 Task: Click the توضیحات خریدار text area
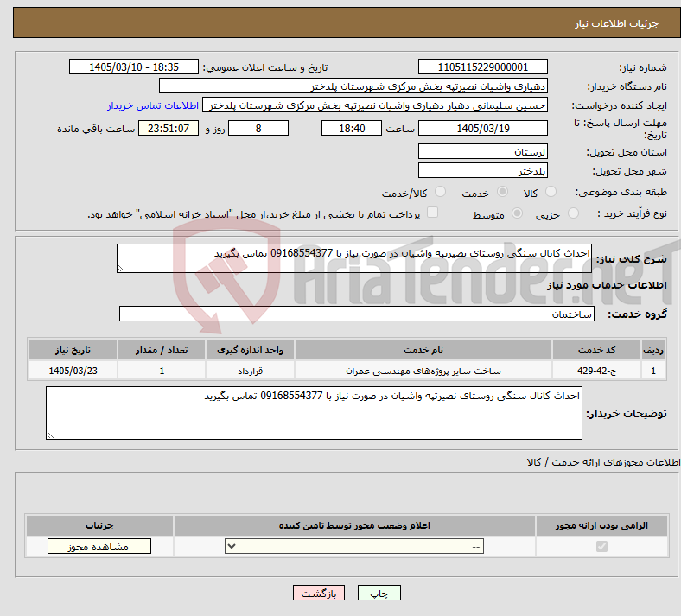[x=314, y=413]
